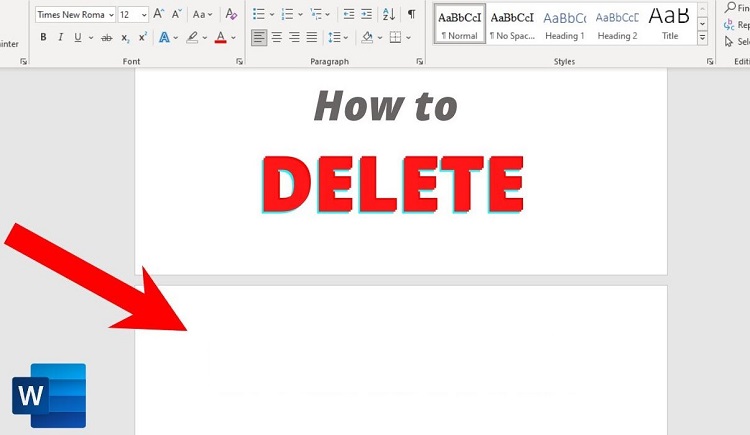Click the Increase Font Size icon
Screen dimensions: 750x435
tap(158, 14)
